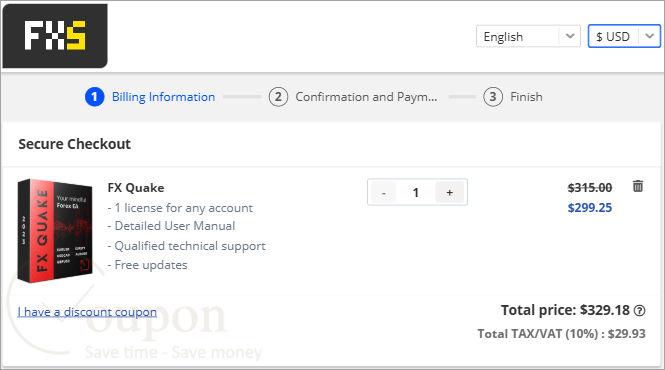Screen dimensions: 665x370
Task: Open the $ USD currency dropdown
Action: (x=624, y=36)
